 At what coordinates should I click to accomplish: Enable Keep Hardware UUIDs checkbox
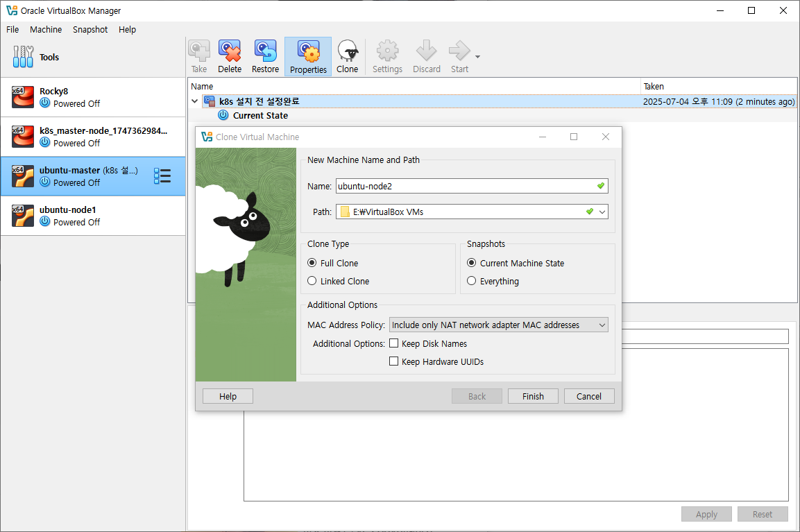[x=394, y=361]
